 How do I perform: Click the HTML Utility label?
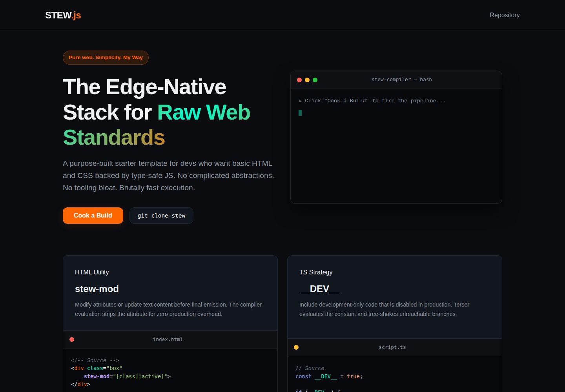[92, 272]
